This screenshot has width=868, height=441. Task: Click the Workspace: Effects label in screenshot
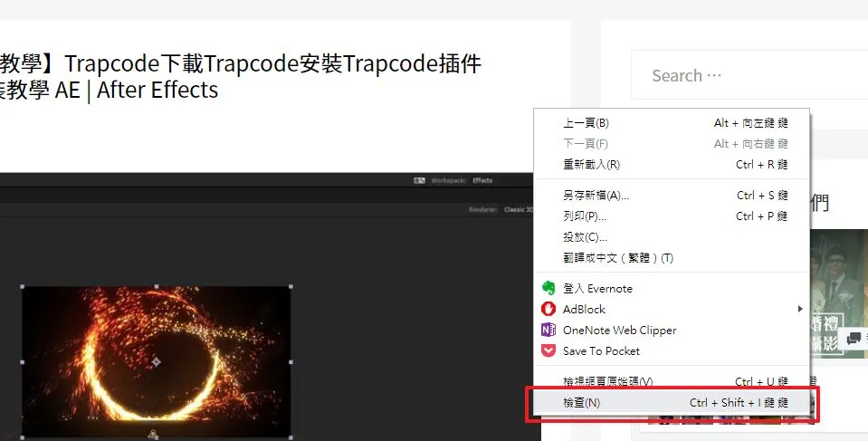pos(461,180)
